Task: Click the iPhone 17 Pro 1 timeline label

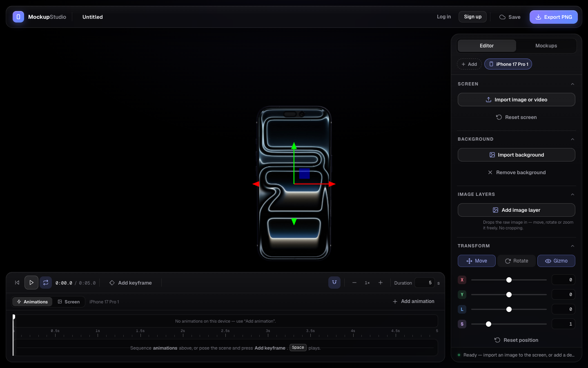Action: (104, 302)
